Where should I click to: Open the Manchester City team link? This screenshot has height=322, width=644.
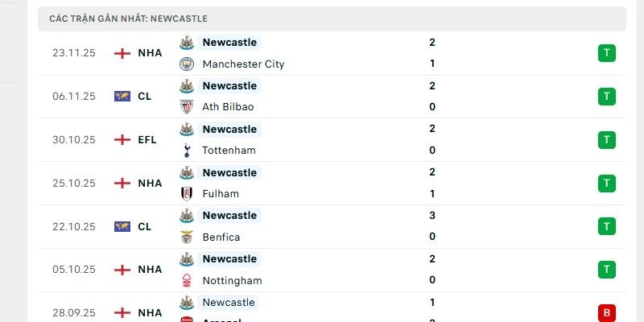(243, 64)
